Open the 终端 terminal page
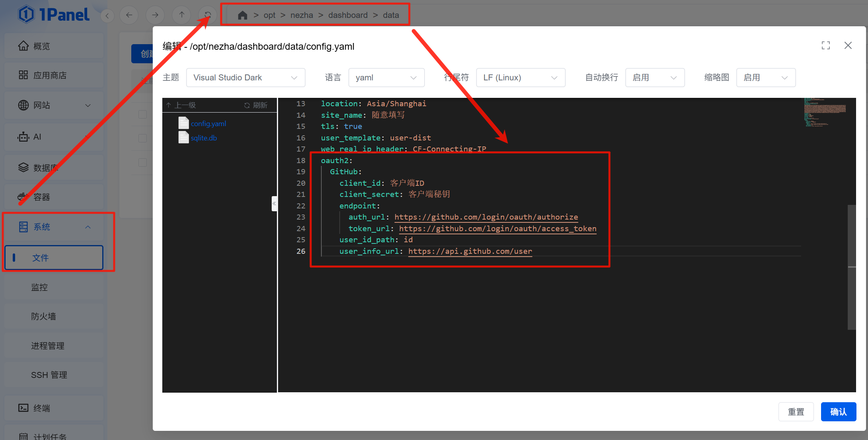868x440 pixels. [54, 408]
